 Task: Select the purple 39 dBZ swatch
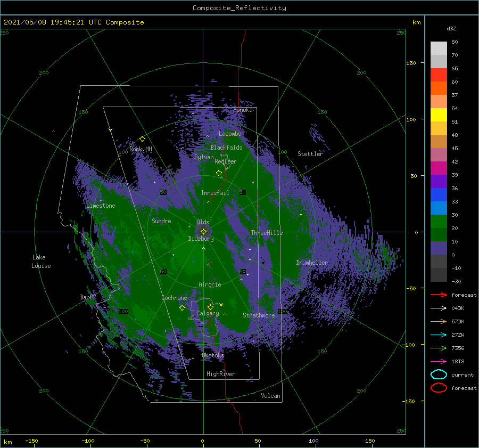point(439,181)
